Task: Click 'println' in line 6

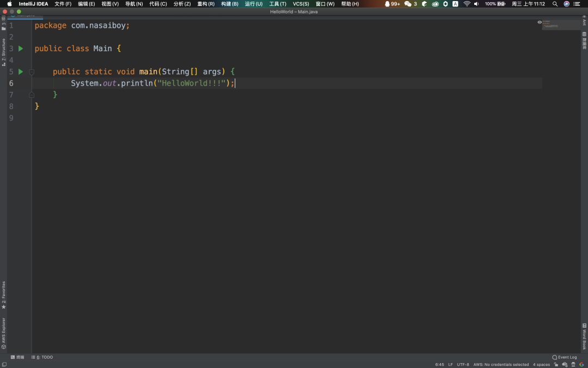Action: coord(137,83)
